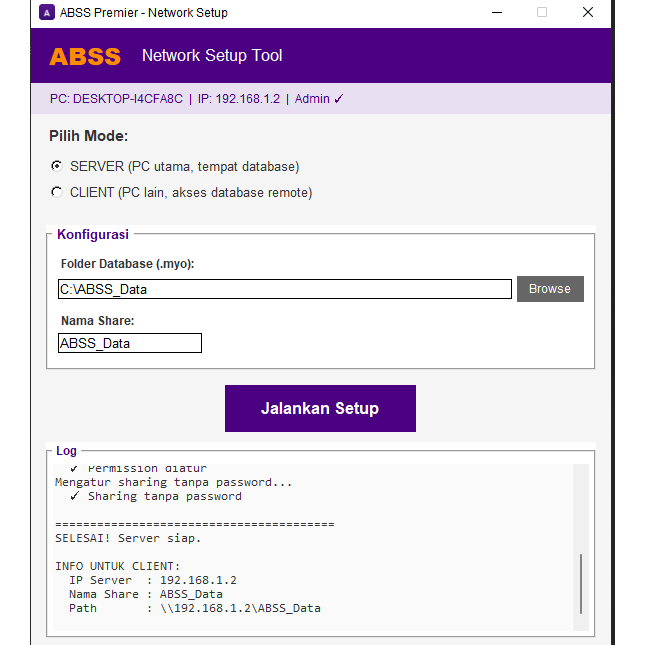Image resolution: width=645 pixels, height=645 pixels.
Task: Click the 'SELESAI! Server siap.' log line
Action: point(128,538)
